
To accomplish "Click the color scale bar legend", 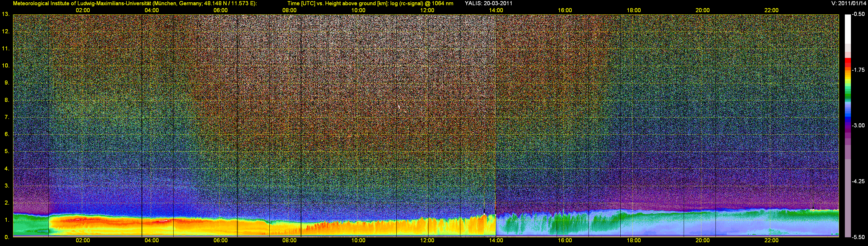I will 848,126.
